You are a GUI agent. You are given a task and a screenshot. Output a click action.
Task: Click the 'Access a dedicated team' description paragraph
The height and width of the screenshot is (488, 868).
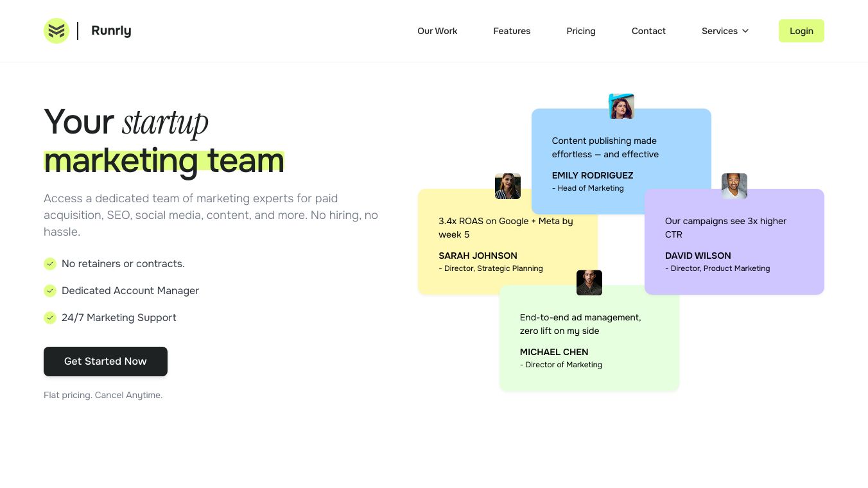point(211,215)
